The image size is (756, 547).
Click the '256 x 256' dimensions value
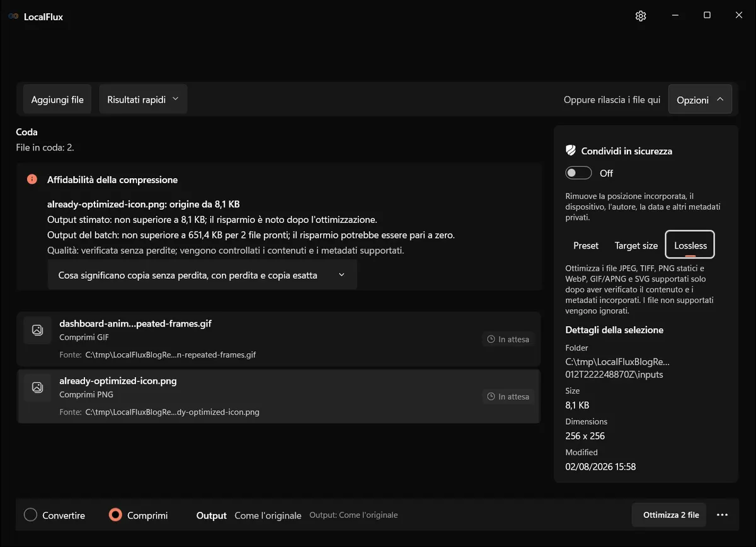585,436
